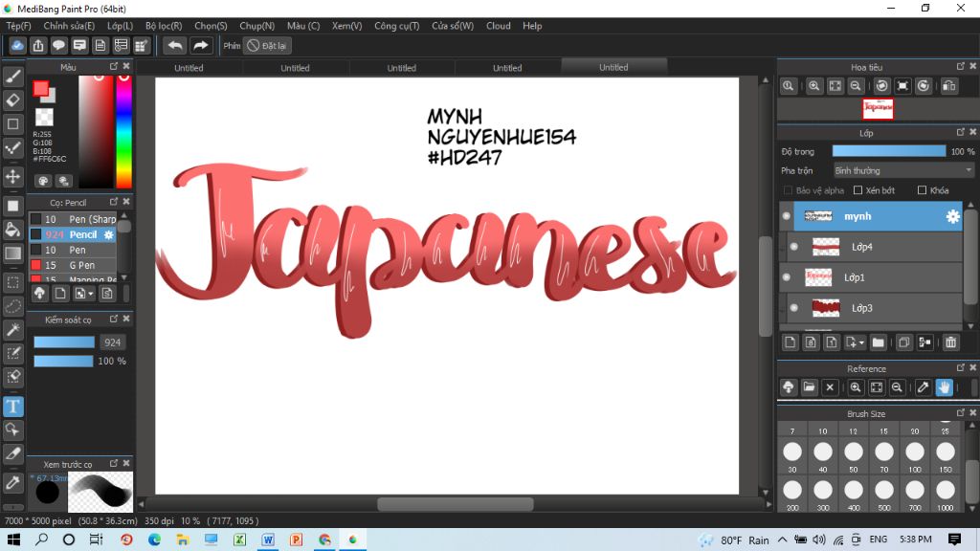Click the cloud save icon
Image resolution: width=980 pixels, height=551 pixels.
pos(17,46)
